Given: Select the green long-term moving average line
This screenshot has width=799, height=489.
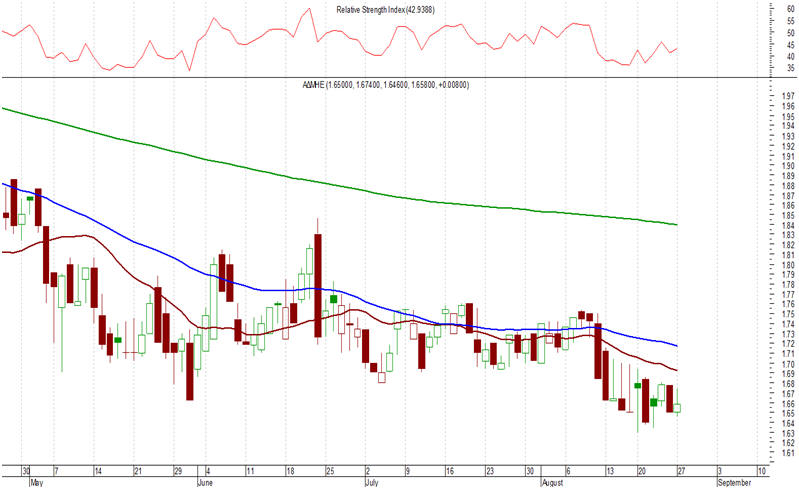Looking at the screenshot, I should 339,184.
